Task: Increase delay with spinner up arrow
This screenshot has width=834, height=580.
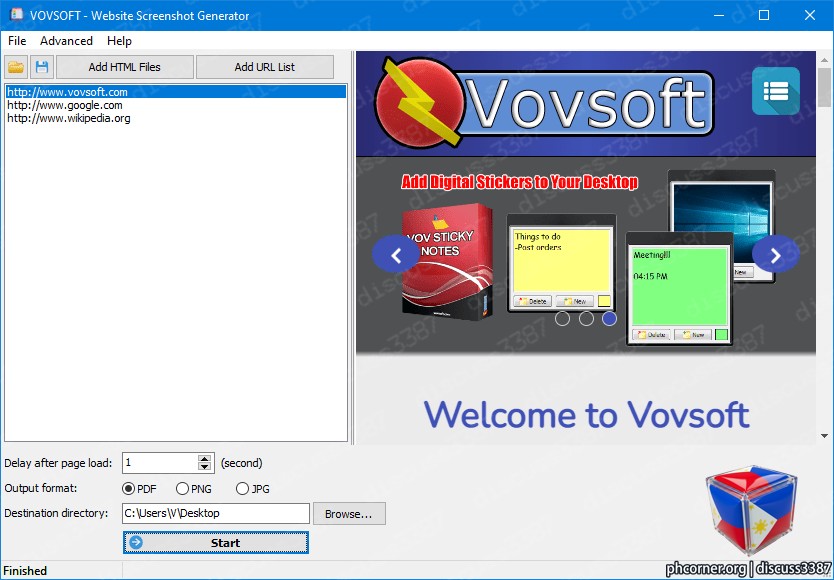Action: click(204, 458)
